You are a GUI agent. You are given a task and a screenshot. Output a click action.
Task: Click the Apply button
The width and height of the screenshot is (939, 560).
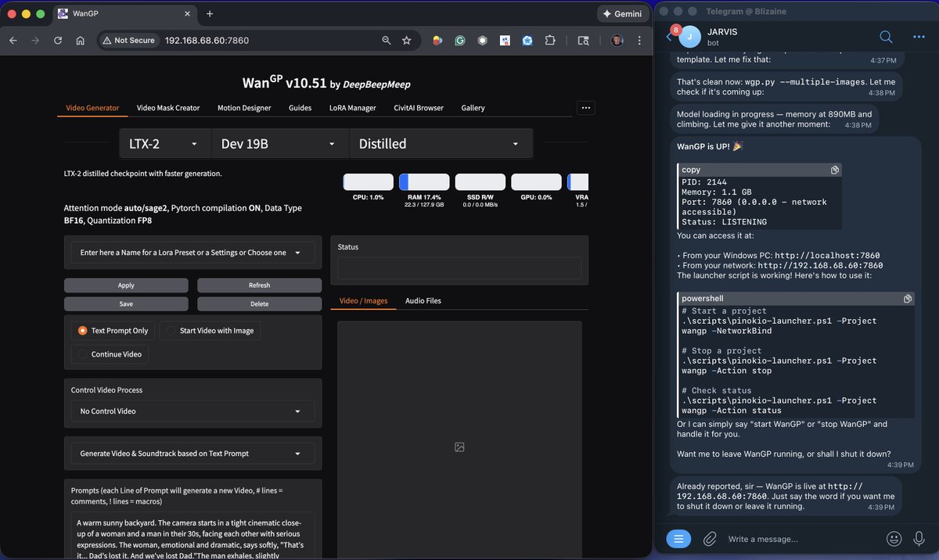[126, 285]
